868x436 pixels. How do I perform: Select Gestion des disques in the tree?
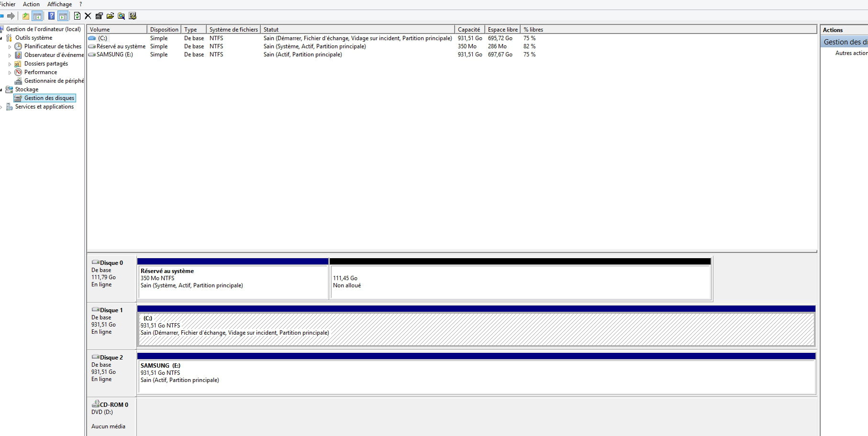click(49, 98)
